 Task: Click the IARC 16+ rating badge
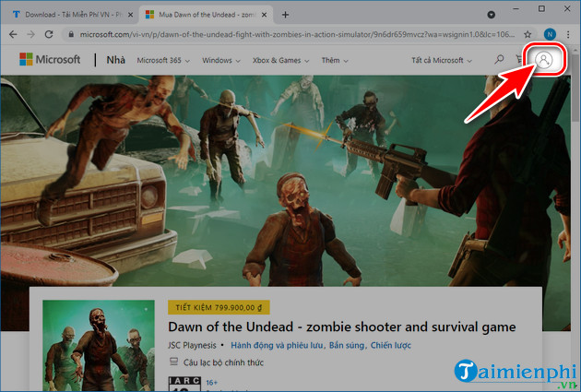(x=184, y=385)
